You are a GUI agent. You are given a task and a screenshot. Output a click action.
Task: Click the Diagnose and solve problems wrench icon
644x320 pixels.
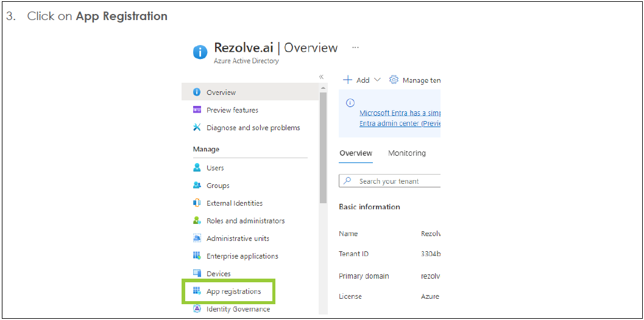tap(197, 128)
